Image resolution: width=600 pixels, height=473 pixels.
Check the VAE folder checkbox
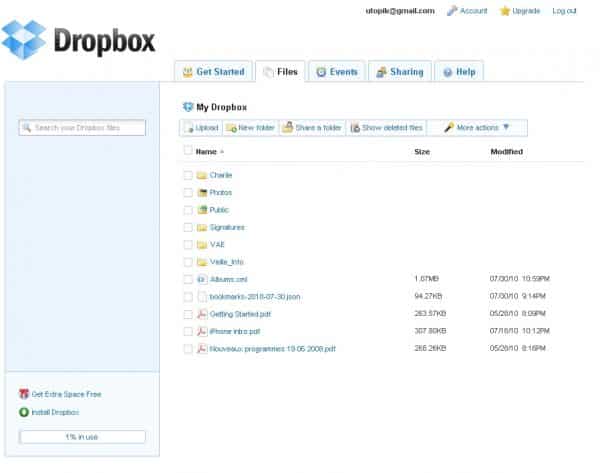pyautogui.click(x=188, y=245)
